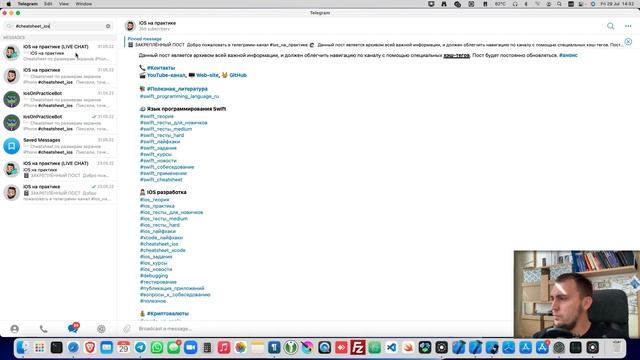The height and width of the screenshot is (360, 640).
Task: Open the Edit menu
Action: coord(48,4)
